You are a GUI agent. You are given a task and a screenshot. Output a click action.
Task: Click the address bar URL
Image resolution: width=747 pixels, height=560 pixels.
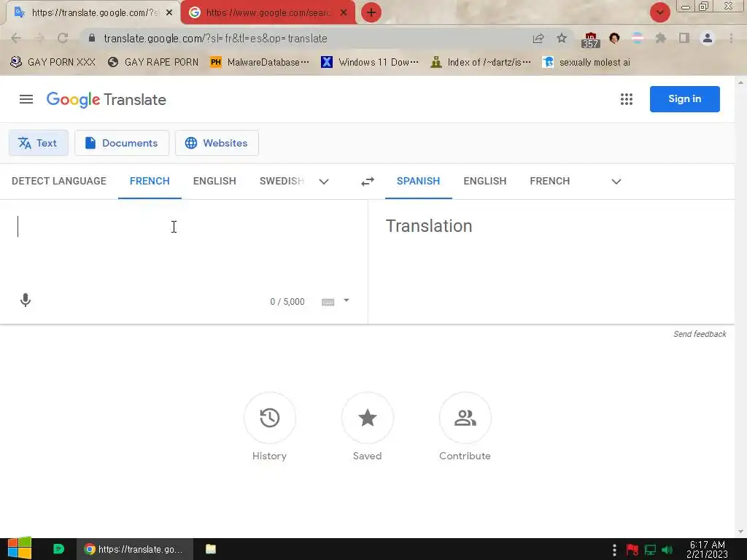point(215,39)
